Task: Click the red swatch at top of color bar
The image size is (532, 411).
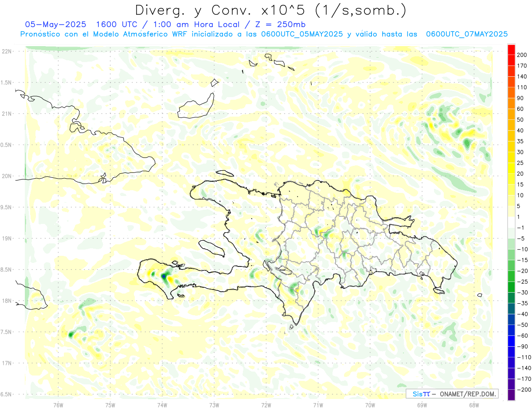Action: [x=511, y=50]
